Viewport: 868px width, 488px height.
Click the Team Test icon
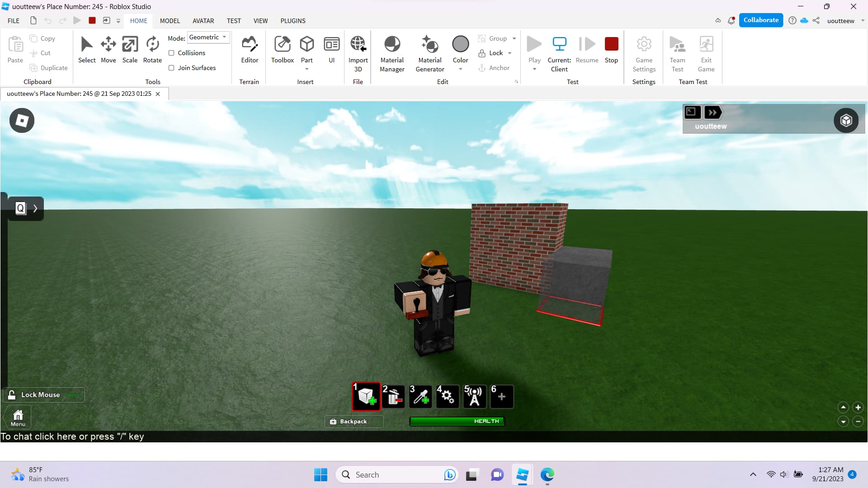tap(677, 44)
